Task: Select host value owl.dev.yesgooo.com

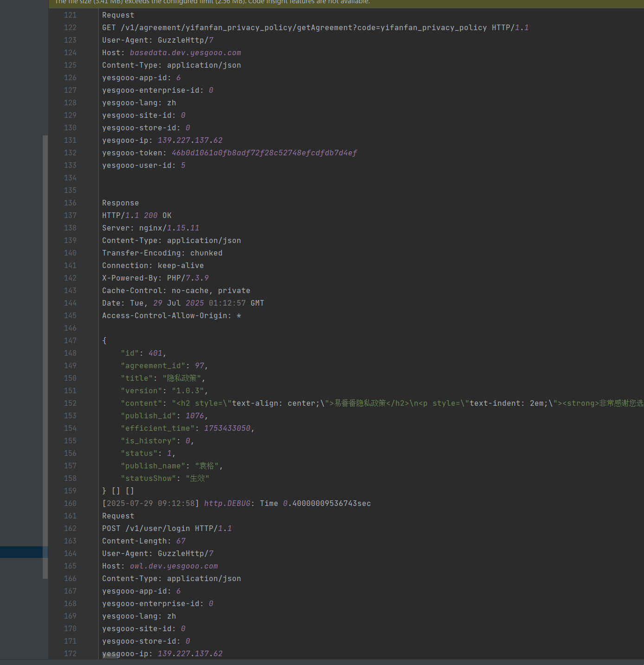Action: (174, 566)
